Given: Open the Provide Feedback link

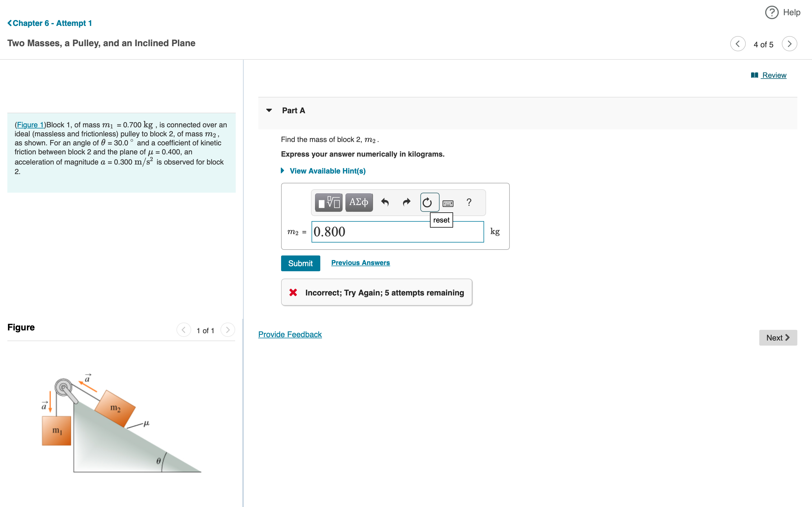Looking at the screenshot, I should pyautogui.click(x=290, y=334).
